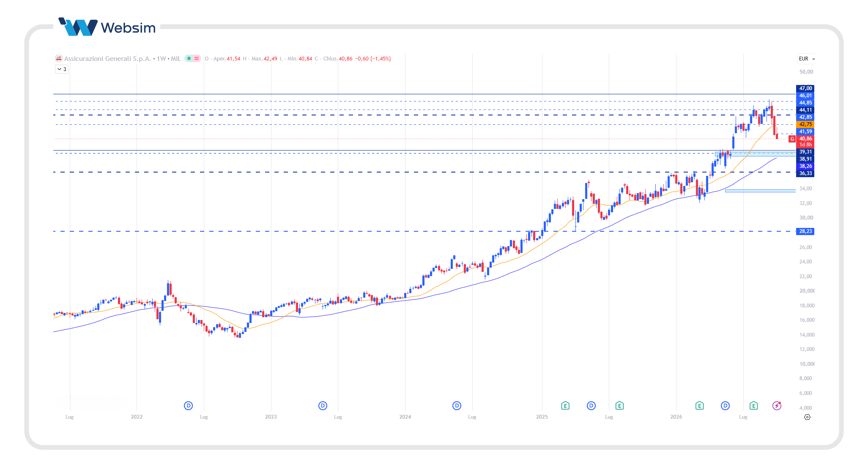
Task: Click the purple lightning latest-news marker
Action: point(777,406)
